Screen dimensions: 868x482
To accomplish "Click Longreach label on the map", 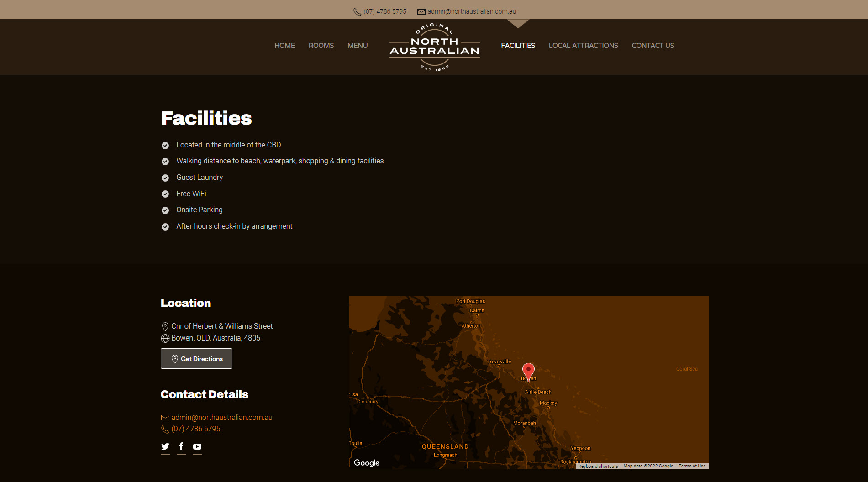I will point(445,455).
